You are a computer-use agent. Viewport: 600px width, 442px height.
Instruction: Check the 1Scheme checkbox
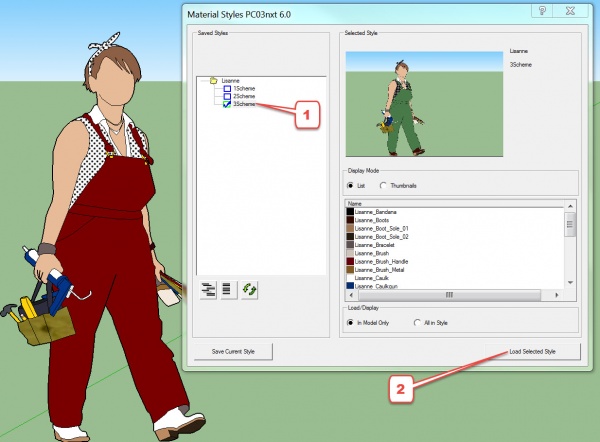coord(227,88)
